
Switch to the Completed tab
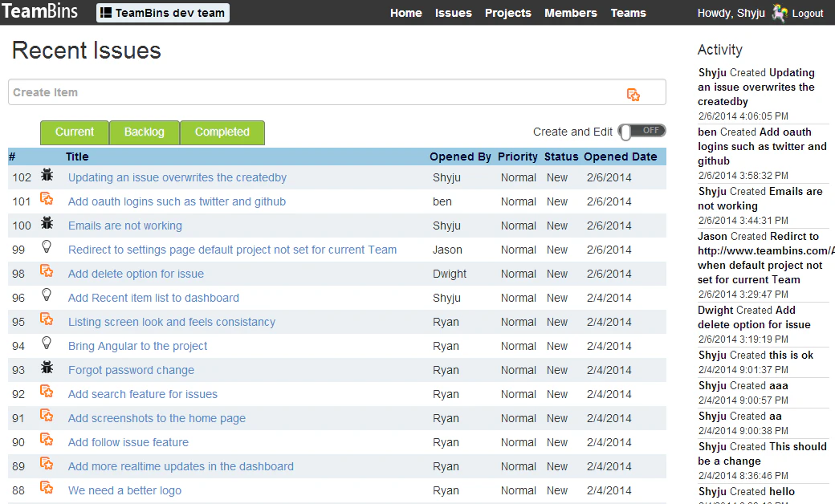(x=222, y=132)
